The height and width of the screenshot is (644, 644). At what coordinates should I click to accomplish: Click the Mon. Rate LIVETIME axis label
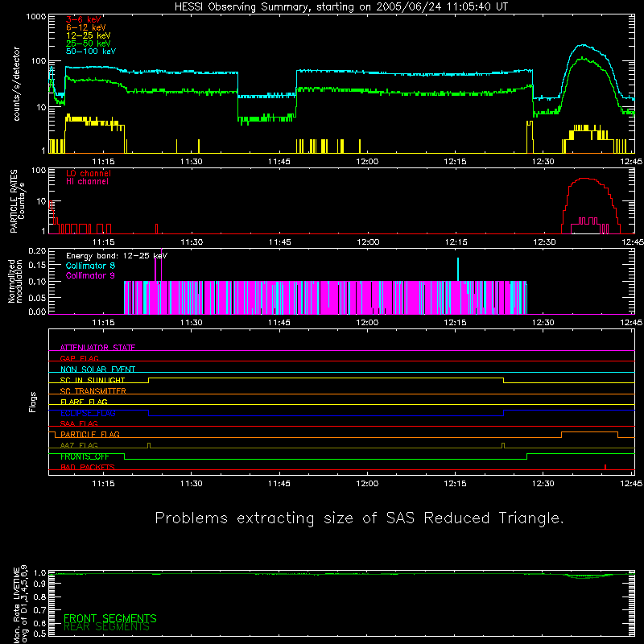click(20, 605)
